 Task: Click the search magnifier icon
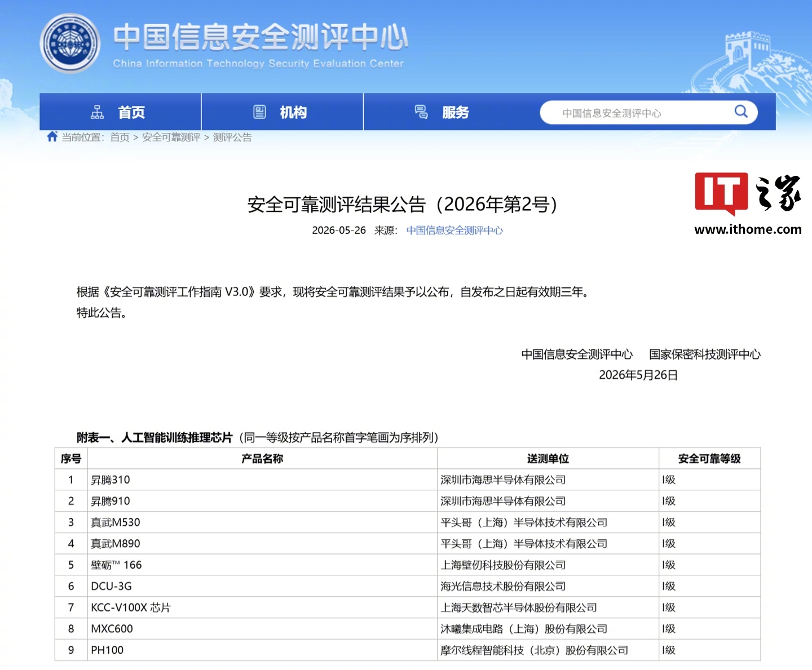(x=741, y=112)
